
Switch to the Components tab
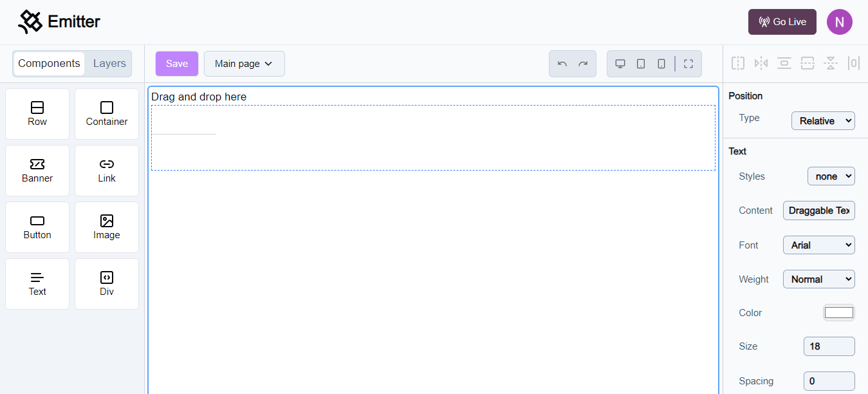(x=49, y=64)
